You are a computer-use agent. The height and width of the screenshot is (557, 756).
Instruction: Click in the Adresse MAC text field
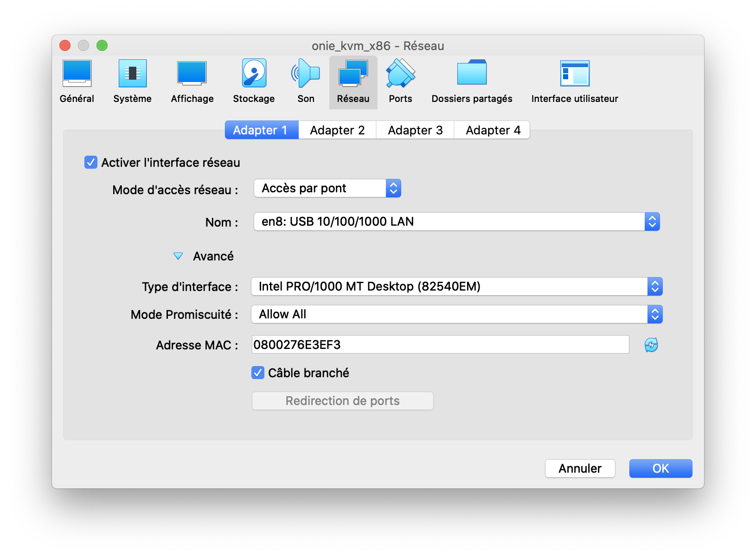click(440, 345)
